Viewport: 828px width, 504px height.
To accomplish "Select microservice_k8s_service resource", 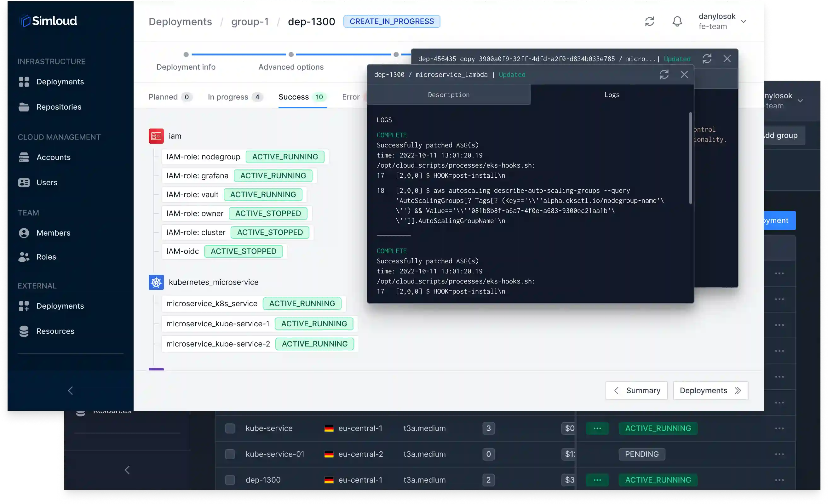I will point(254,303).
